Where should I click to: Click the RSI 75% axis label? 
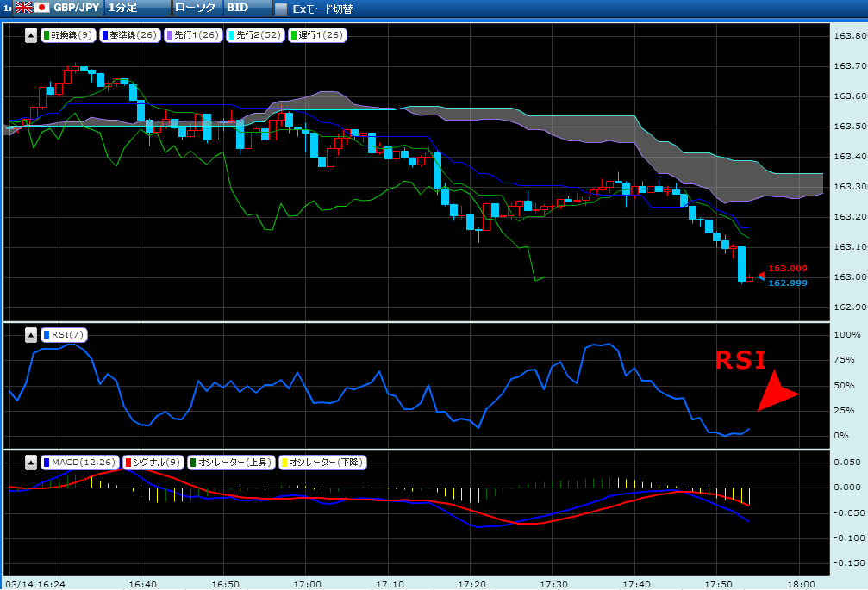[844, 360]
